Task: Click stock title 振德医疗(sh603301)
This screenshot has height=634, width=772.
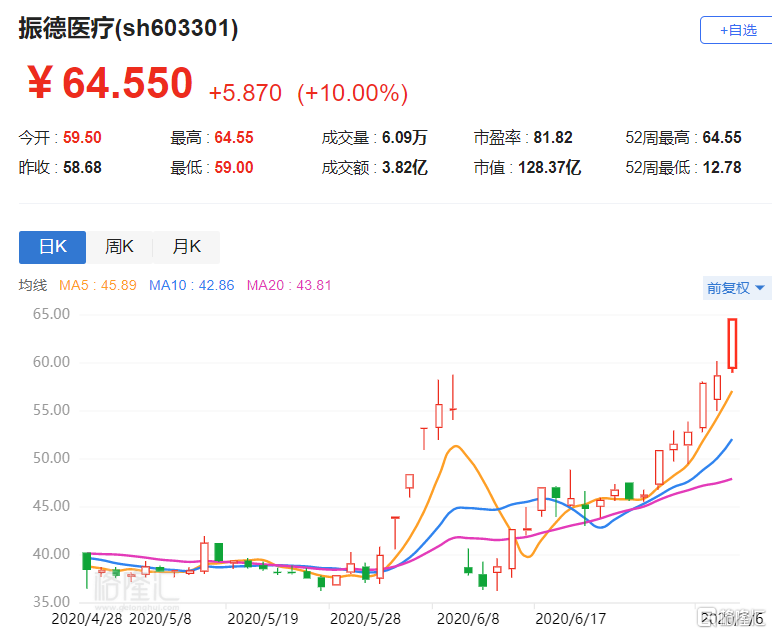Action: (x=129, y=28)
